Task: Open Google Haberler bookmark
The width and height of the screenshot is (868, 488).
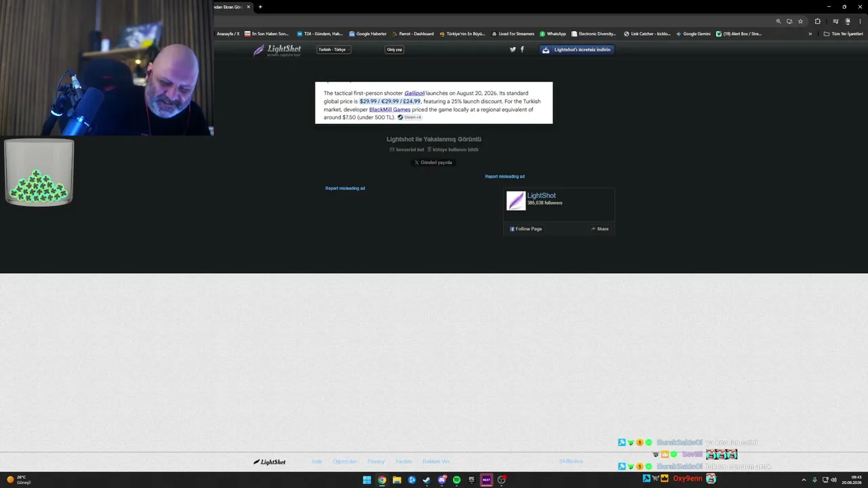Action: pyautogui.click(x=368, y=34)
